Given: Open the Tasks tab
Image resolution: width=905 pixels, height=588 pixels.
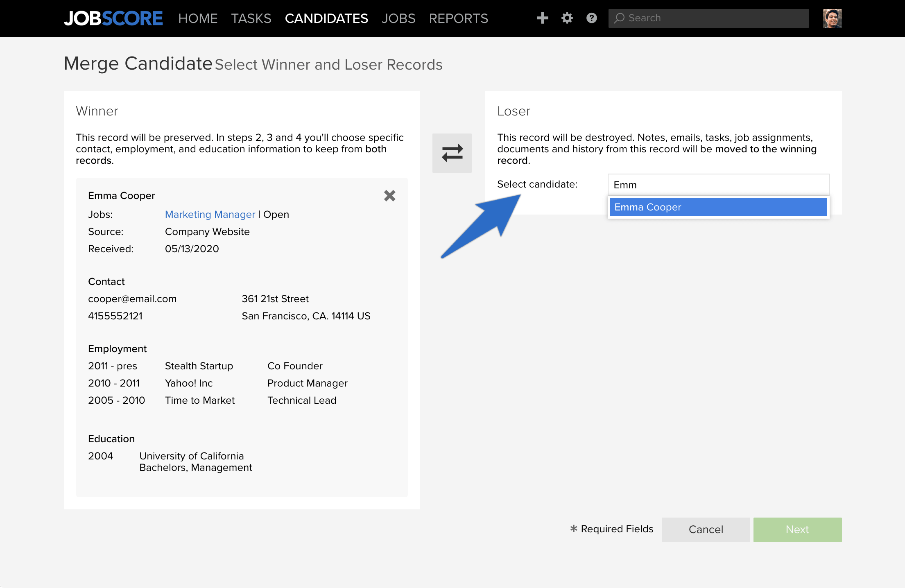Looking at the screenshot, I should click(251, 18).
